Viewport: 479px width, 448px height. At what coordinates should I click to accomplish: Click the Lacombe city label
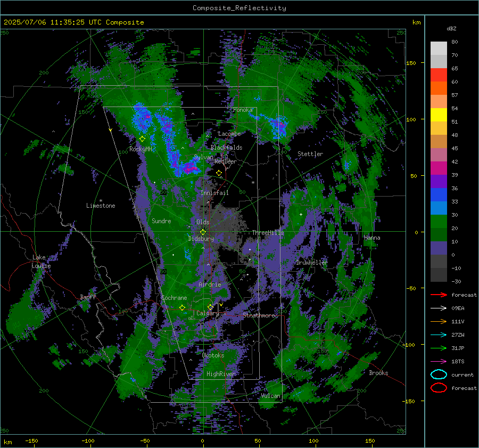click(x=229, y=134)
